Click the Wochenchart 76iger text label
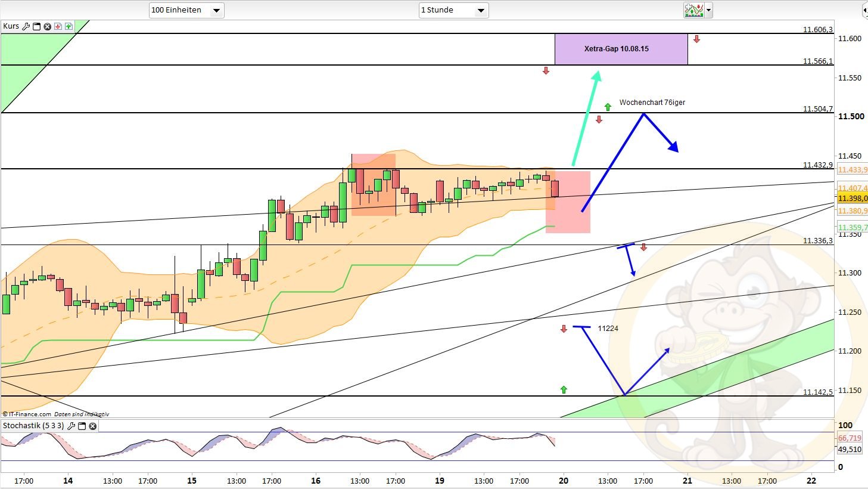 [652, 103]
